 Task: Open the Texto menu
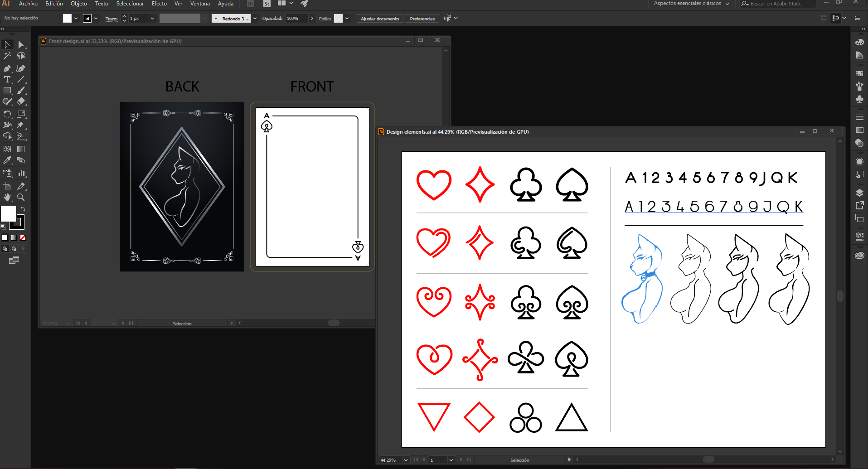coord(102,4)
